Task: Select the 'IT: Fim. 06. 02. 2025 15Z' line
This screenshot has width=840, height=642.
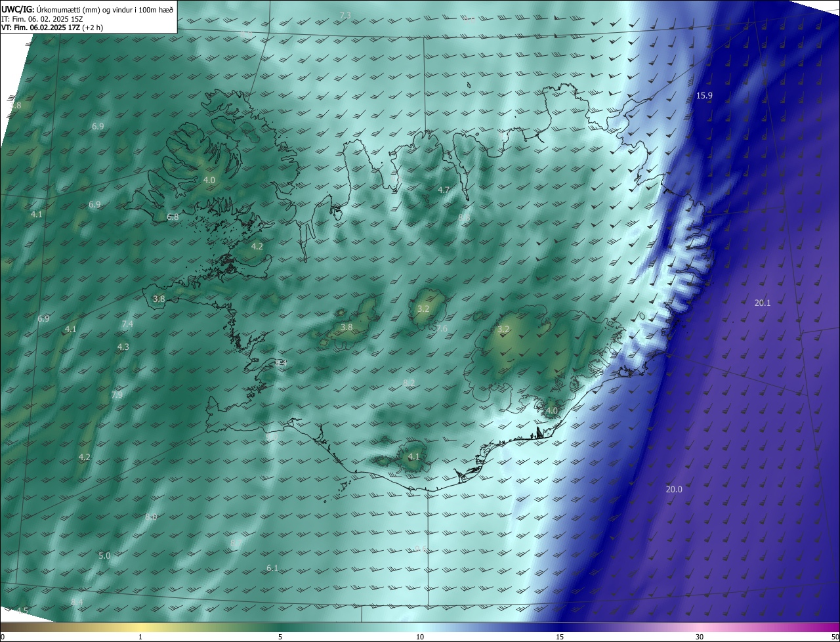Action: (x=42, y=19)
